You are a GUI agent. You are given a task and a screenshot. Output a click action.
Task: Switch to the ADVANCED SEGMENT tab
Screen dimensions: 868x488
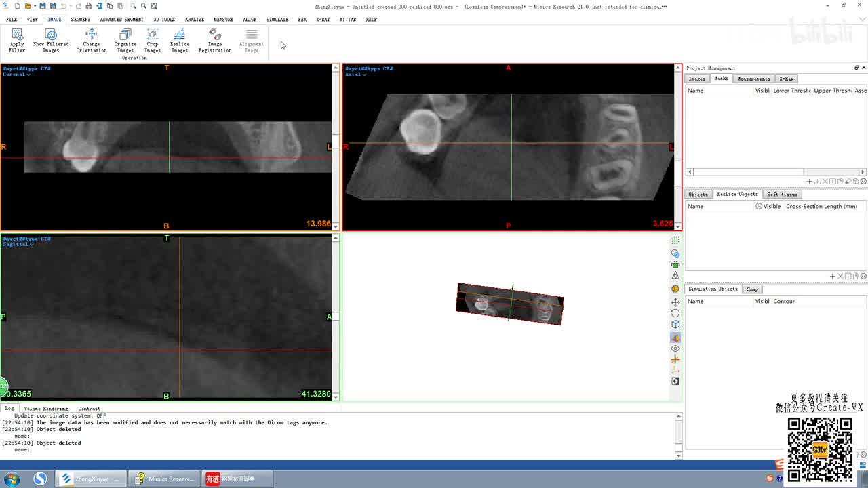tap(121, 20)
